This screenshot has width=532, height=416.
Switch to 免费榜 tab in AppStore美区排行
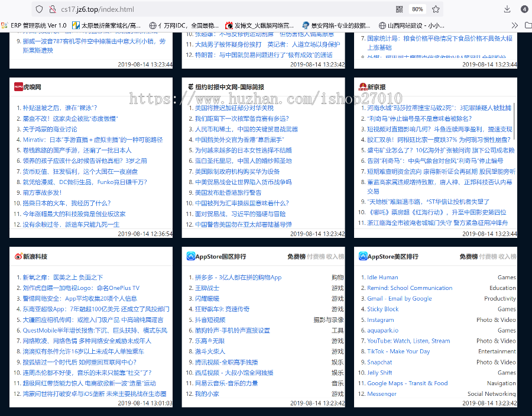click(x=469, y=257)
